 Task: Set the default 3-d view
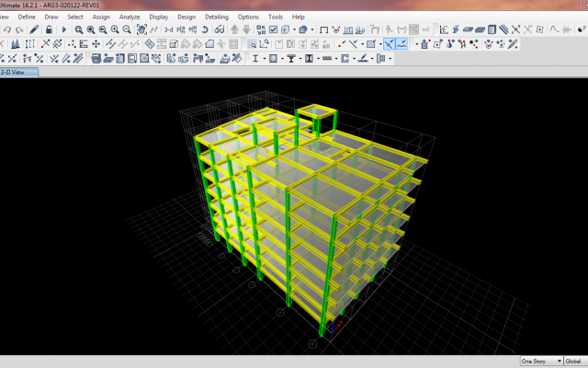pos(169,29)
